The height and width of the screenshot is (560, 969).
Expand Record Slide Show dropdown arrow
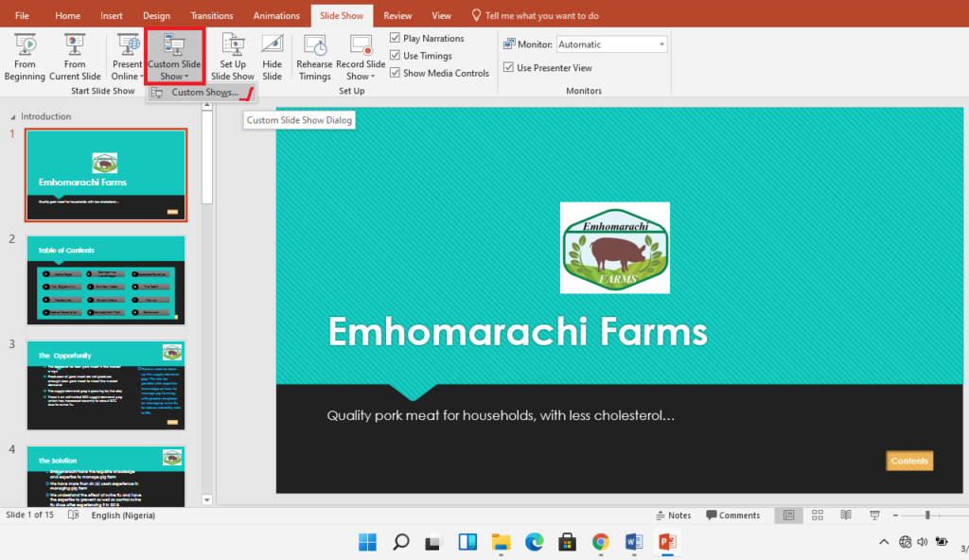[373, 77]
